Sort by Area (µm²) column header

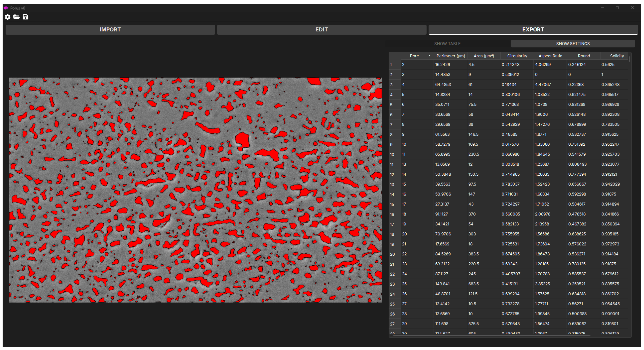[x=484, y=56]
